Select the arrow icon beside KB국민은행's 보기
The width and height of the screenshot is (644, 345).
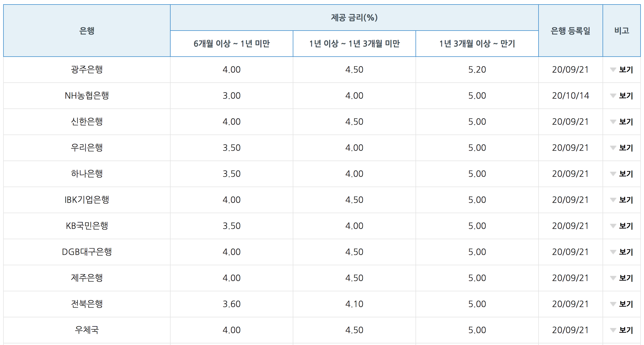click(x=613, y=226)
